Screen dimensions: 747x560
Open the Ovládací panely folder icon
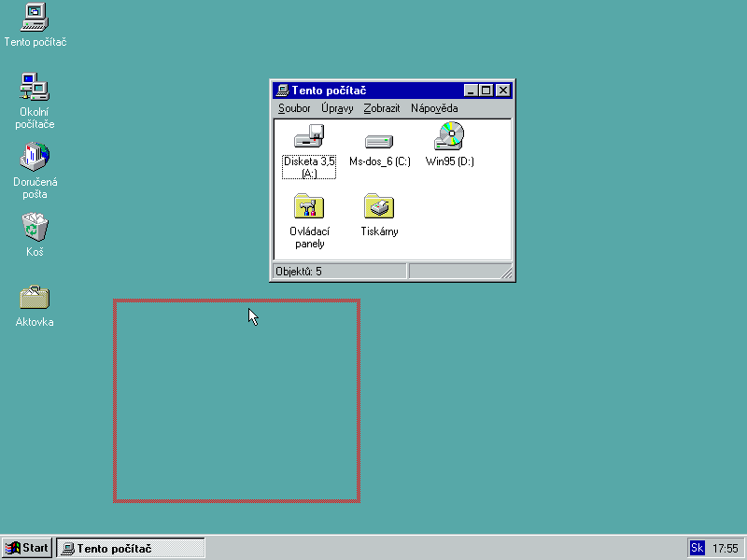(308, 207)
